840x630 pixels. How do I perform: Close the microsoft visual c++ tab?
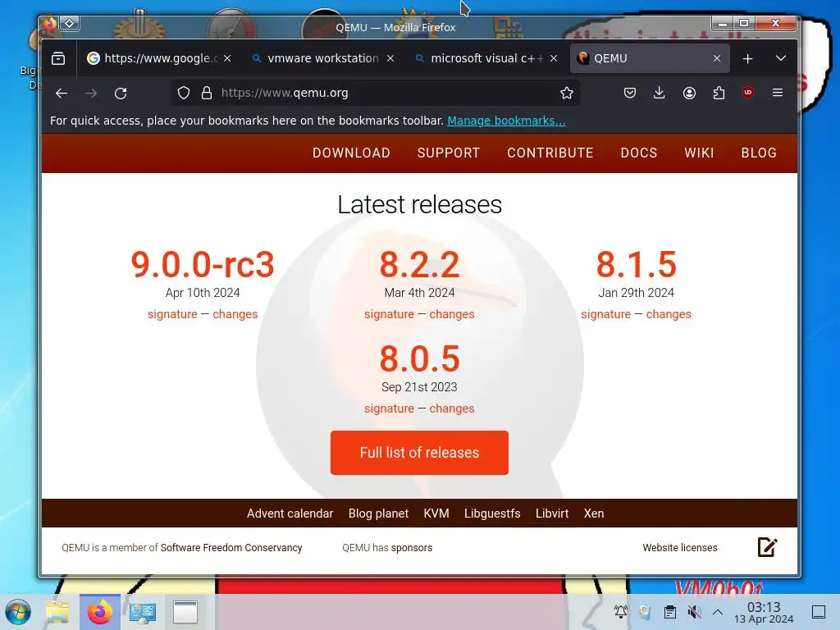coord(554,58)
